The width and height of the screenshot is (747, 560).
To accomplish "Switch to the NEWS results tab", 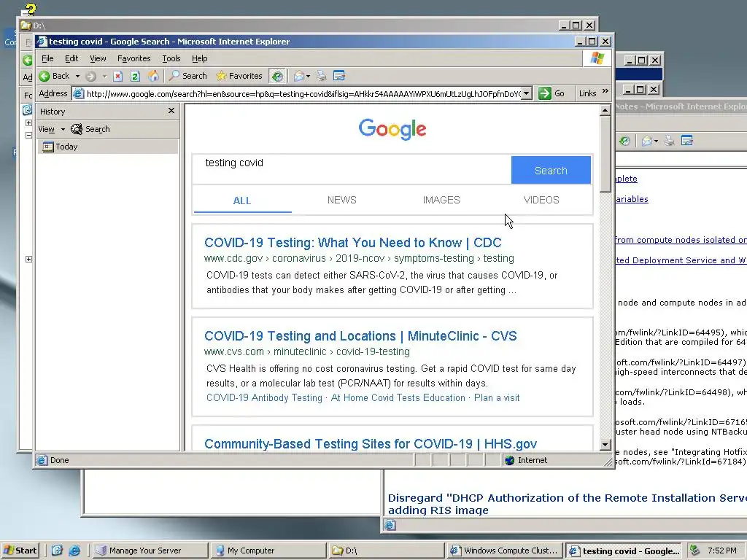I will [x=341, y=200].
